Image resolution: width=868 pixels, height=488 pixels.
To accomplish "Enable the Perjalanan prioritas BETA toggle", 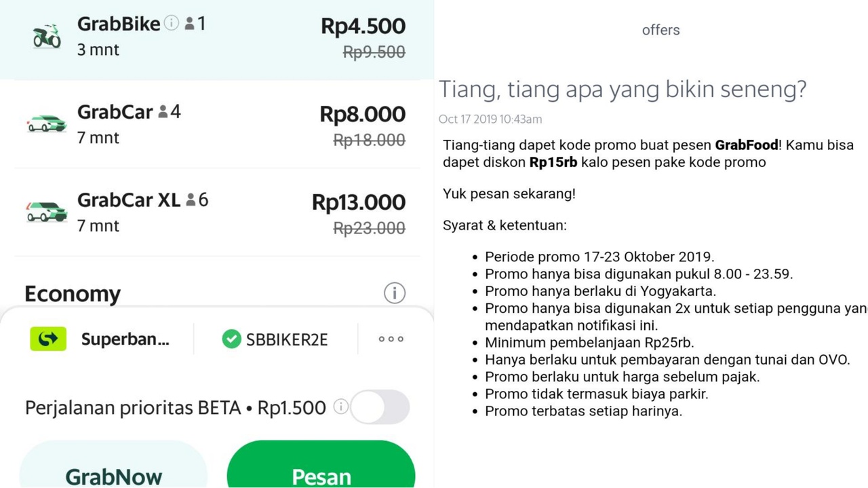I will [x=380, y=407].
